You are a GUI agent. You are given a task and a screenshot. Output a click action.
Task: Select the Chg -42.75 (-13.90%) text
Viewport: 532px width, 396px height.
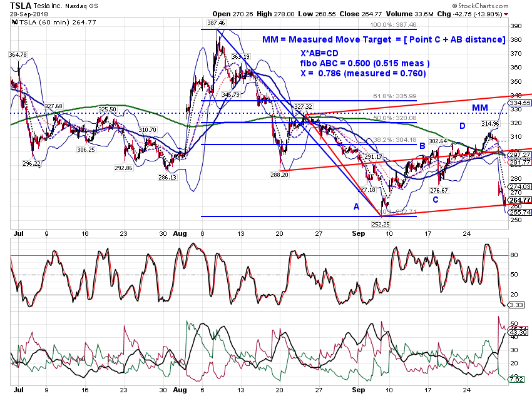[469, 14]
